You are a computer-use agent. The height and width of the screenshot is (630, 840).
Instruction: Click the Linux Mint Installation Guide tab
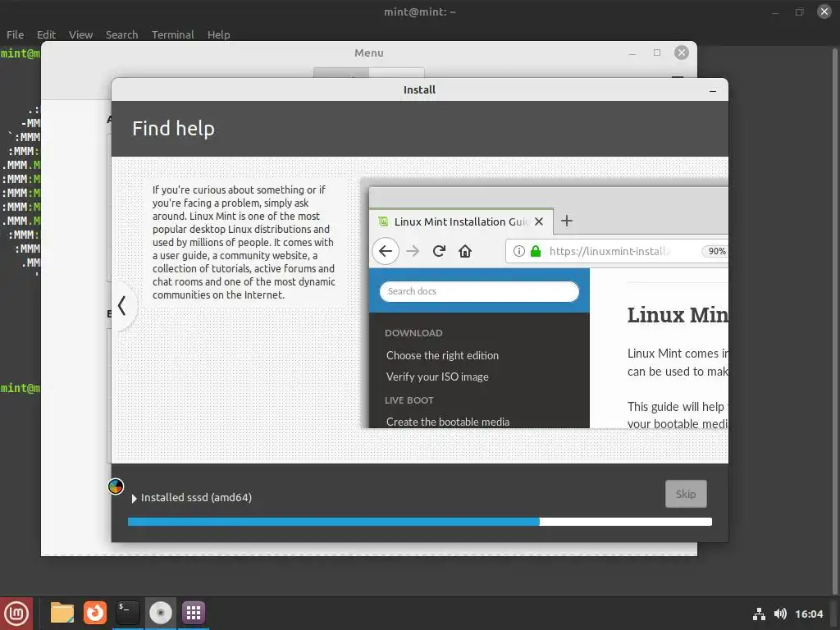[x=461, y=221]
